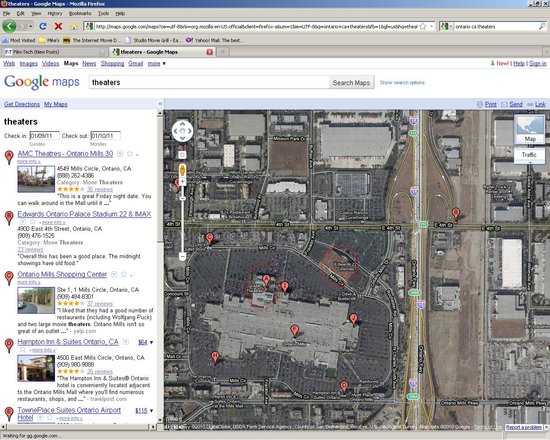Collapse the left results panel with the « arrow
The width and height of the screenshot is (550, 440).
coord(160,104)
